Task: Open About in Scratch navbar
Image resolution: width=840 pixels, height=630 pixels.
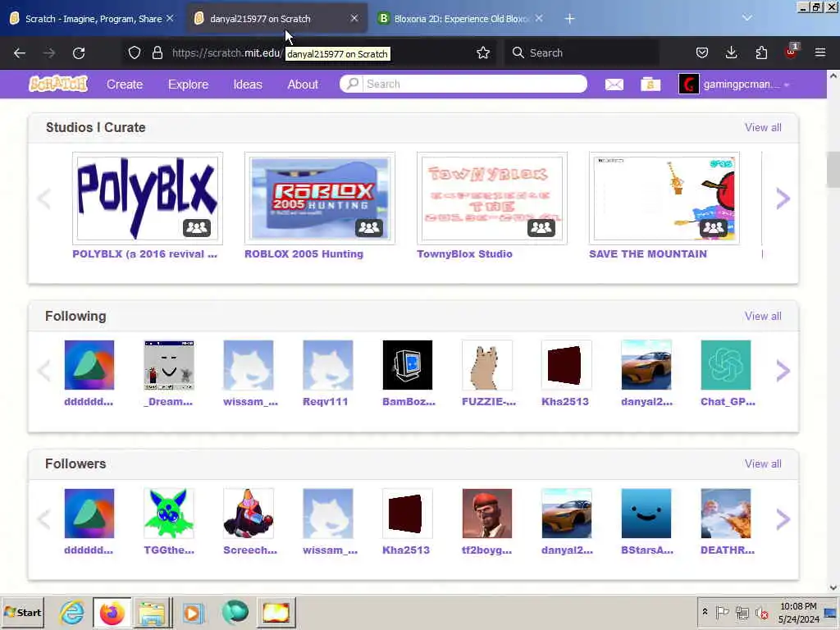Action: (x=303, y=84)
